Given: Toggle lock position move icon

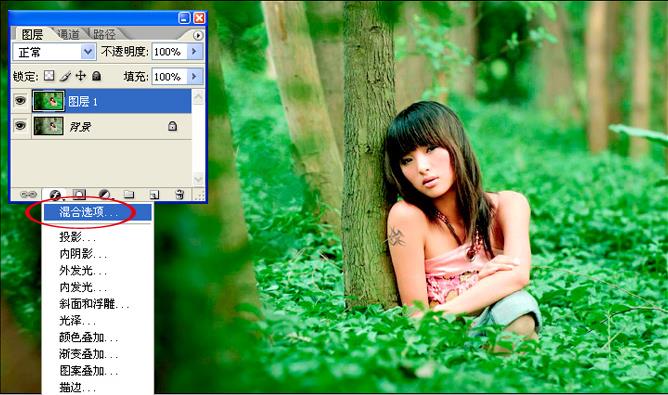Looking at the screenshot, I should pyautogui.click(x=81, y=76).
